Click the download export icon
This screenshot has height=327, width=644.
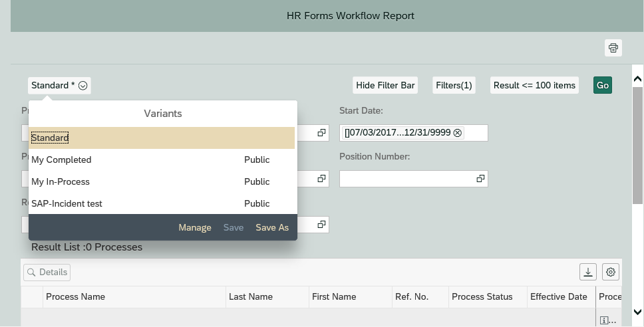[x=588, y=272]
